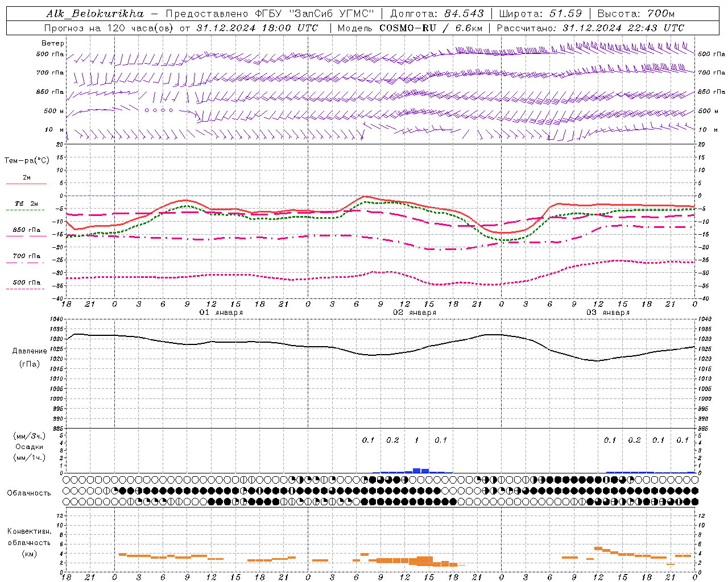Click the (км) convective cloud unit label
This screenshot has width=728, height=582.
pos(29,554)
